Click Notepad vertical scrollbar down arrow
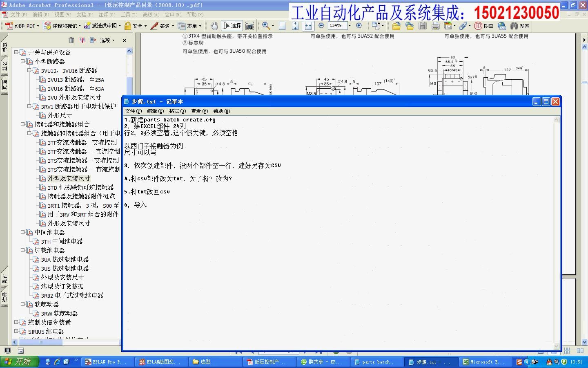Image resolution: width=588 pixels, height=368 pixels. point(556,346)
